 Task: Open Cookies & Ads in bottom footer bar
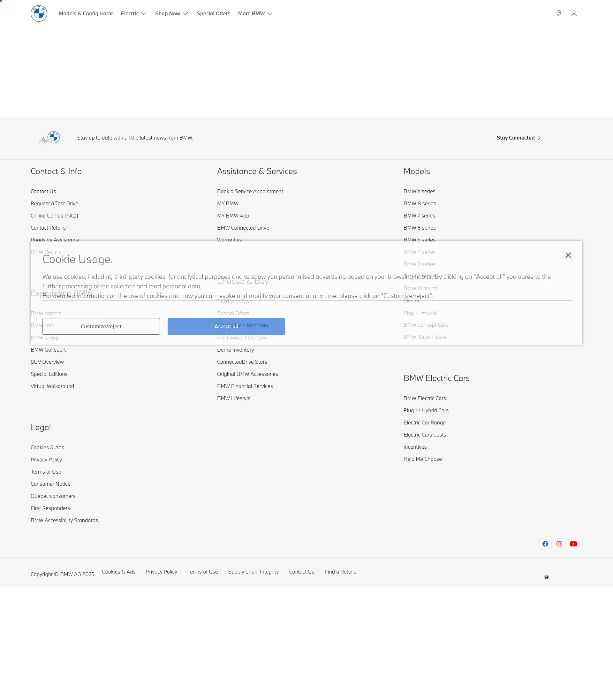pos(119,572)
